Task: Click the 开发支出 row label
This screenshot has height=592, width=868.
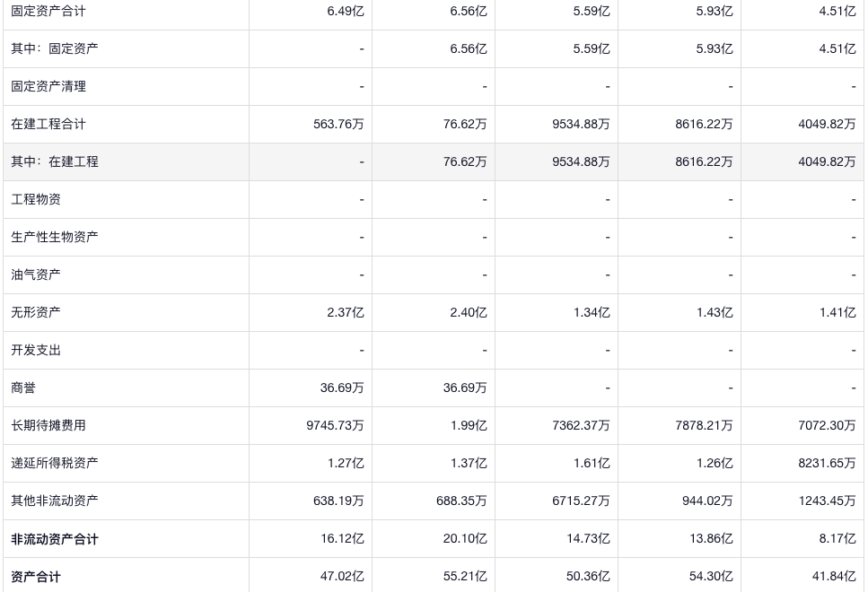Action: pos(36,351)
